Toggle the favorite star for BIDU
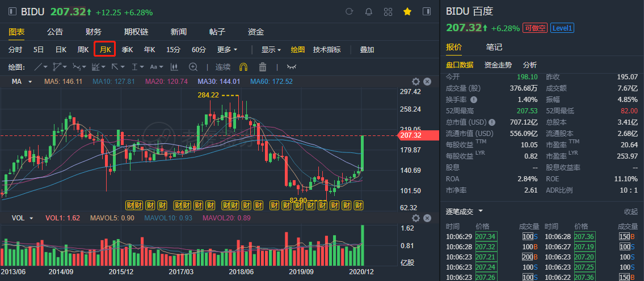 point(407,12)
